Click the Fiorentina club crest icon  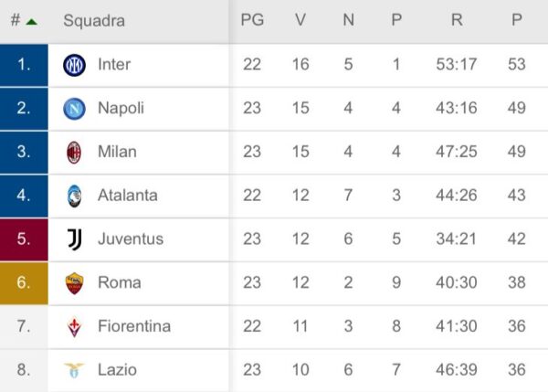coord(74,326)
